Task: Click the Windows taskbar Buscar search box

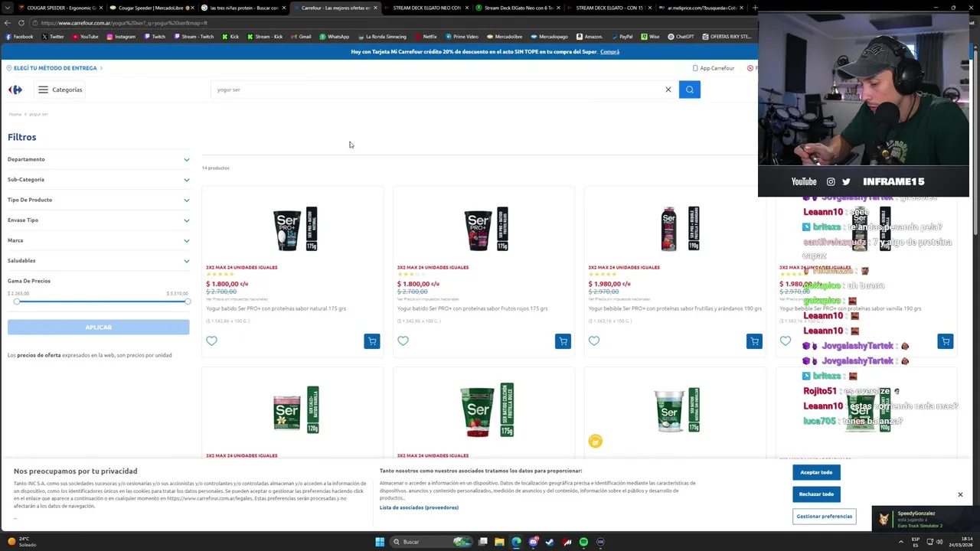Action: pos(433,542)
